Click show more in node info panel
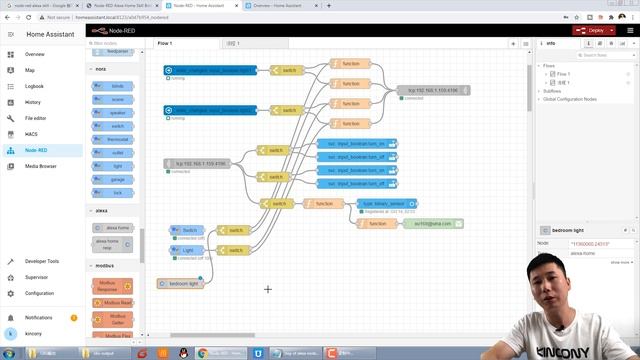The width and height of the screenshot is (640, 360). point(622,262)
